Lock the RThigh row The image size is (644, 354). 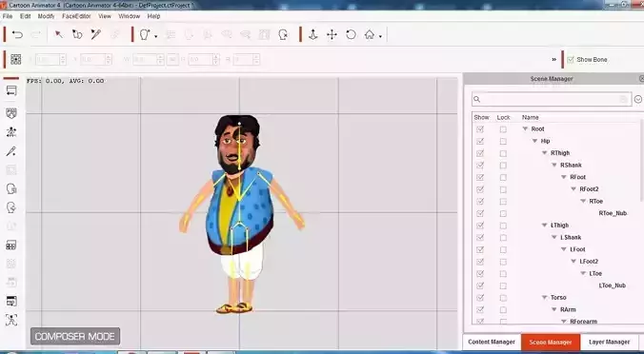coord(503,153)
